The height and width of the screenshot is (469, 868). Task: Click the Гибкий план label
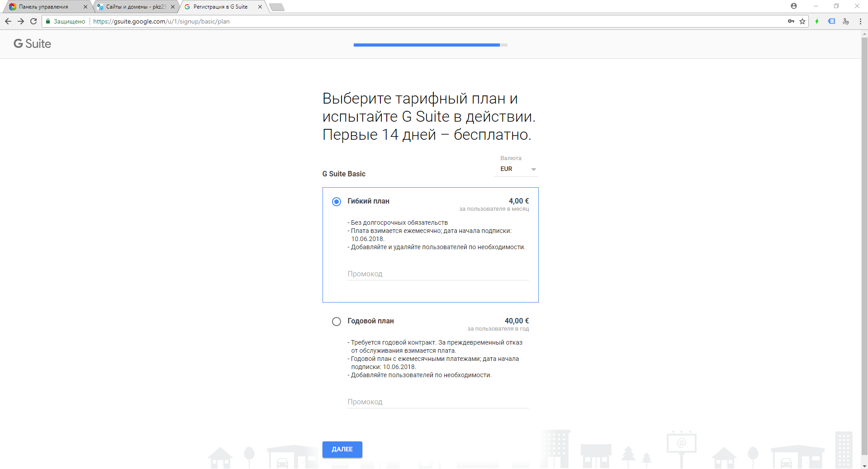[368, 201]
